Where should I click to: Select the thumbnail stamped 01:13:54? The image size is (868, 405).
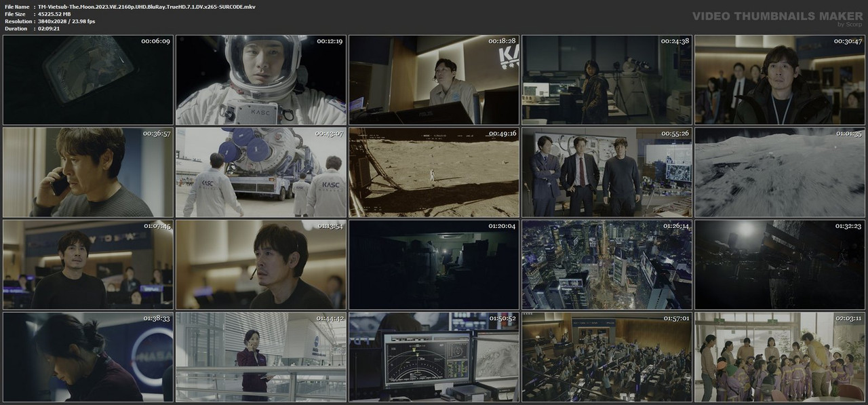point(261,265)
